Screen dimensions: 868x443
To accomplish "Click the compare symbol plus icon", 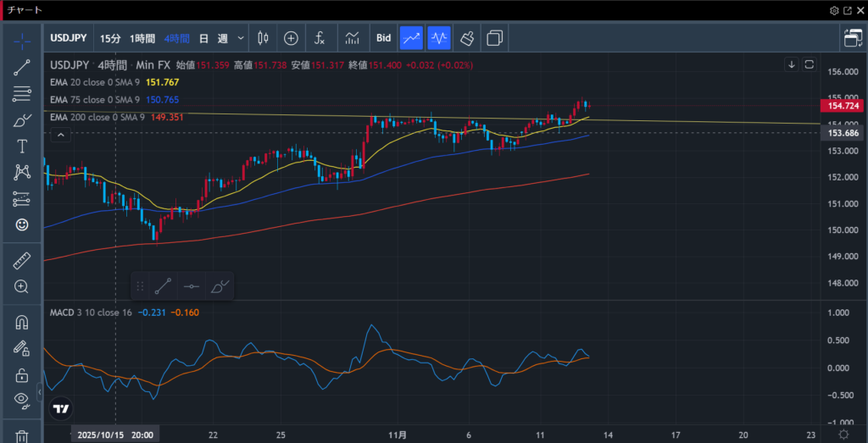I will click(x=291, y=38).
